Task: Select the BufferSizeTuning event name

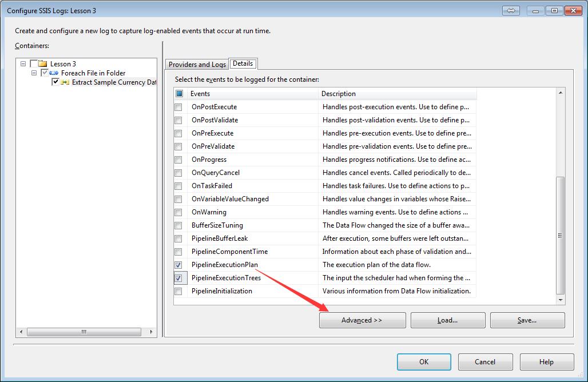Action: [x=217, y=225]
